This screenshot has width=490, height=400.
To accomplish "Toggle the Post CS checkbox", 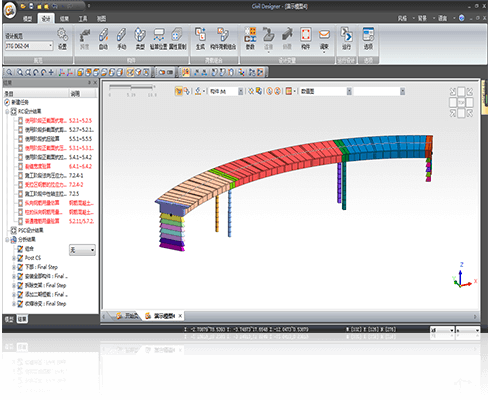I will click(x=20, y=258).
